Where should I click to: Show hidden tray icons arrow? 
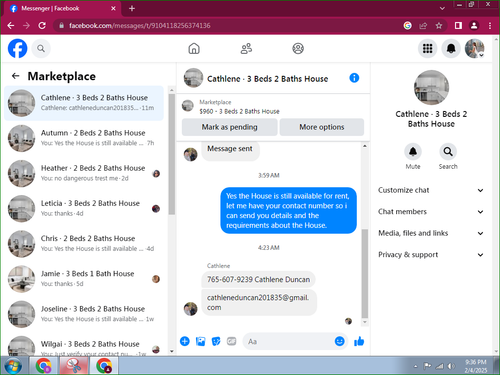[x=416, y=366]
